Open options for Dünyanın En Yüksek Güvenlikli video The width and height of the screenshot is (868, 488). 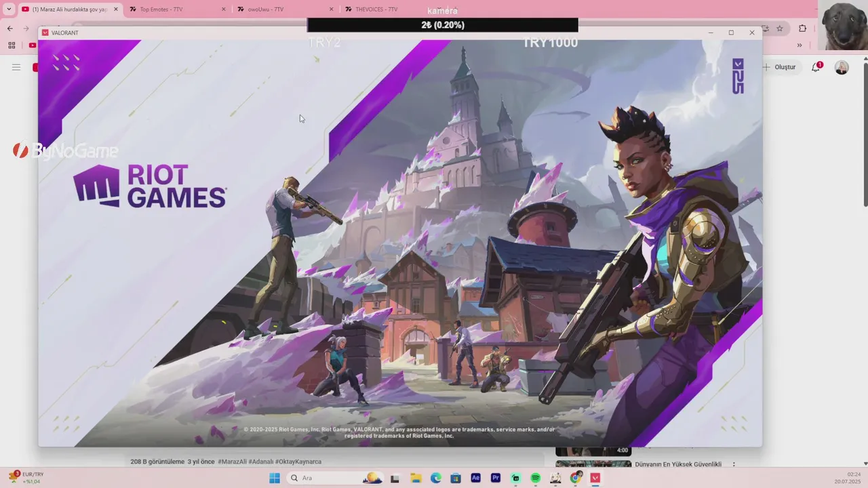coord(734,465)
